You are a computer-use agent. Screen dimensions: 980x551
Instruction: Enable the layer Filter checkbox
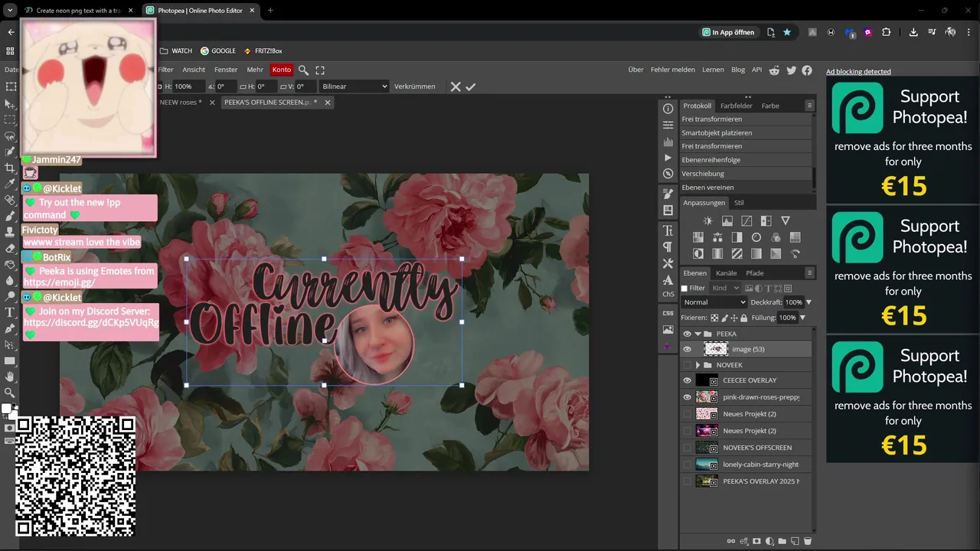click(x=684, y=289)
